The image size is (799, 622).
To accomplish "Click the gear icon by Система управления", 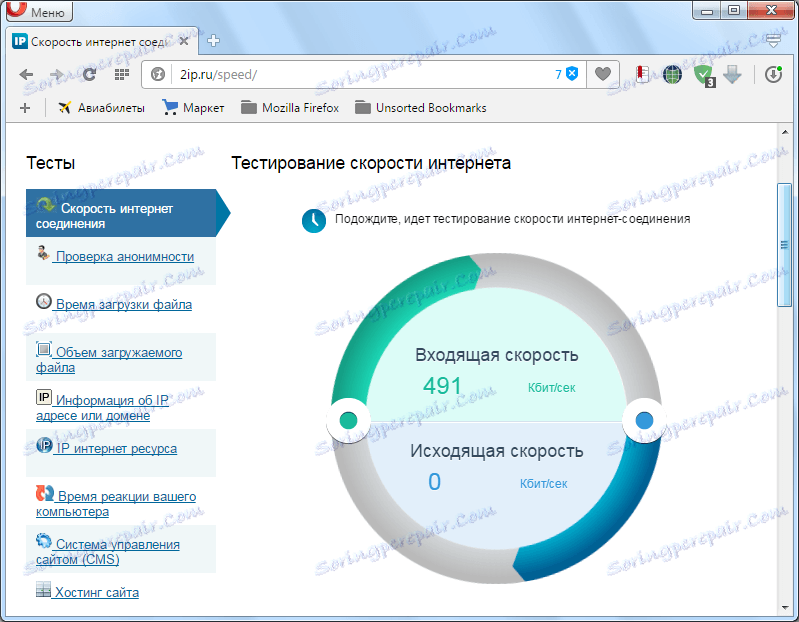I will [44, 540].
